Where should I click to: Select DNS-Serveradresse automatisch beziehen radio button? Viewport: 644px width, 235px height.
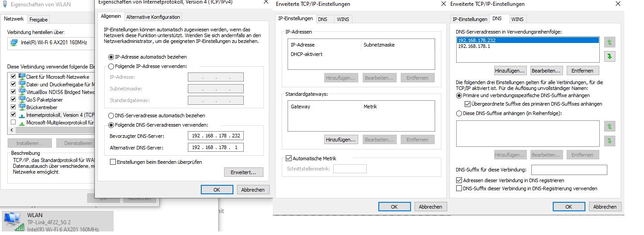[x=111, y=115]
